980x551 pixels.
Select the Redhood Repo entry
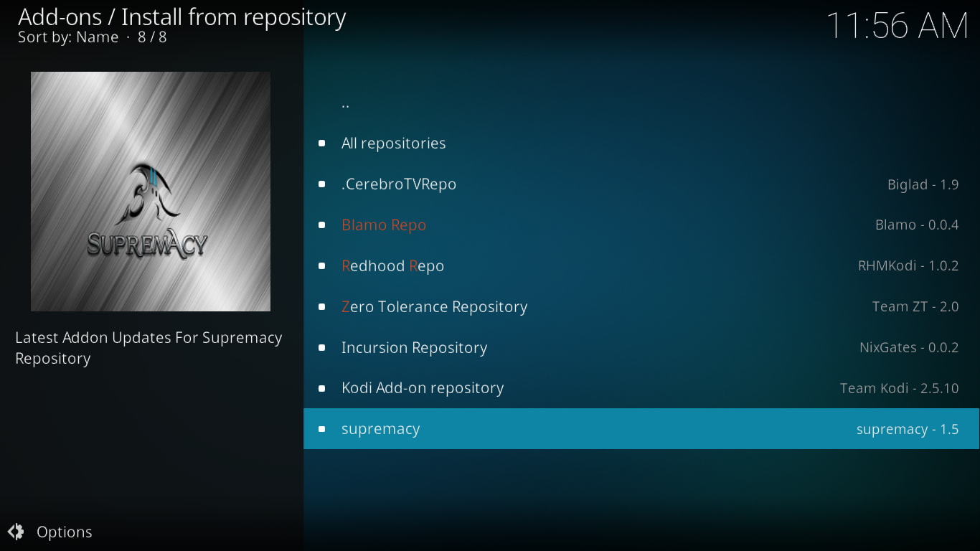(641, 266)
